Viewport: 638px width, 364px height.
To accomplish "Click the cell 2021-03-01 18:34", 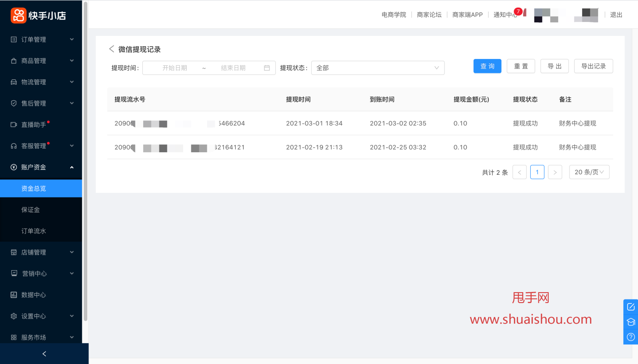I will click(314, 123).
